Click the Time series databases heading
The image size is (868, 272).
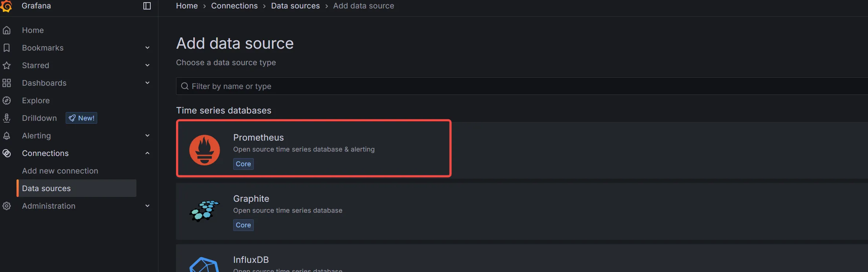pos(224,111)
